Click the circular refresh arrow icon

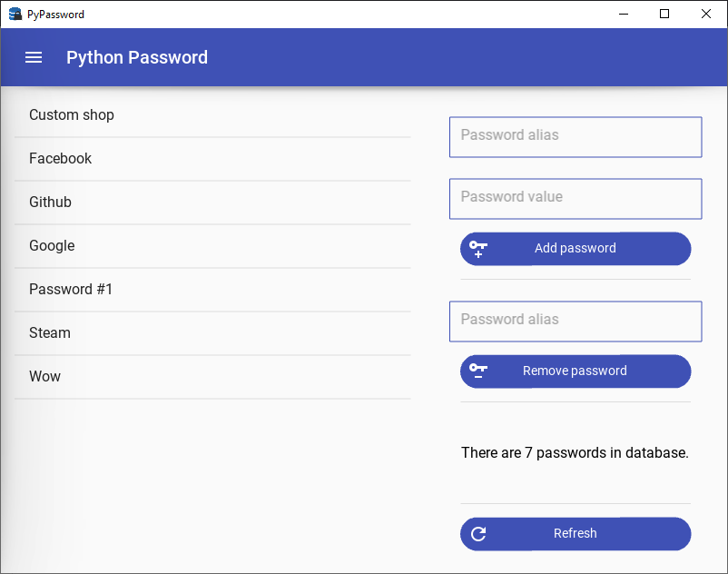pos(478,533)
